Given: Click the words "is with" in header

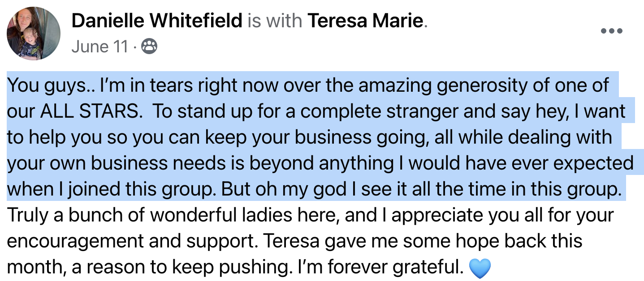Looking at the screenshot, I should [275, 21].
